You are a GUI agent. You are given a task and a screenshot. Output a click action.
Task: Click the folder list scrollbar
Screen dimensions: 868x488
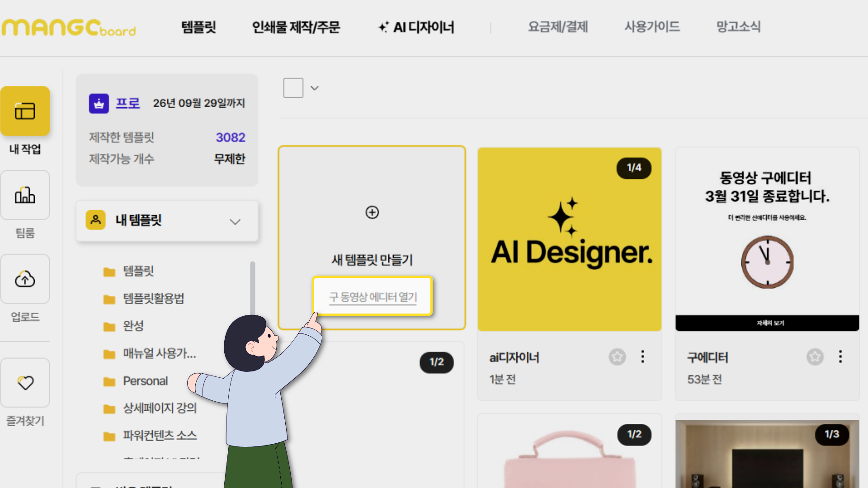(252, 289)
